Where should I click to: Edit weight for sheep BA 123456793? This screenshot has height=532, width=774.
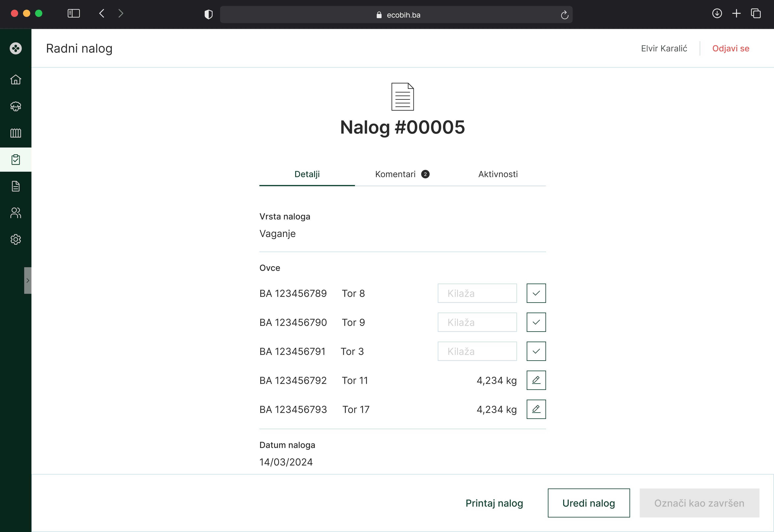tap(536, 409)
